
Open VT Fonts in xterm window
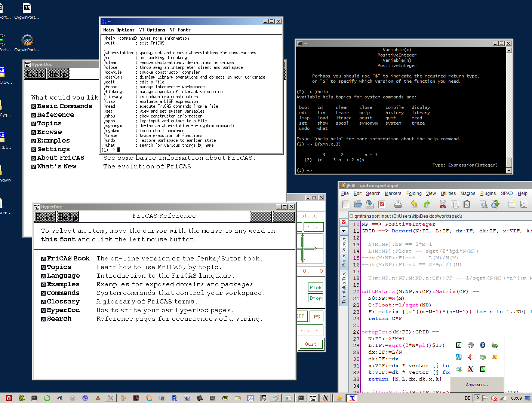pyautogui.click(x=180, y=30)
